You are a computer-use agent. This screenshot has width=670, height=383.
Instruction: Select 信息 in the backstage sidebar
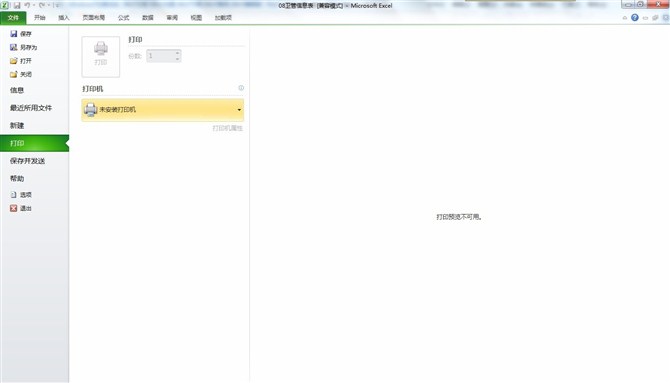[17, 90]
